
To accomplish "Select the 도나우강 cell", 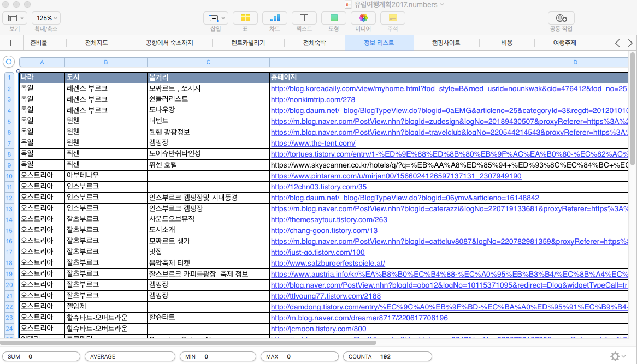I will tap(208, 110).
